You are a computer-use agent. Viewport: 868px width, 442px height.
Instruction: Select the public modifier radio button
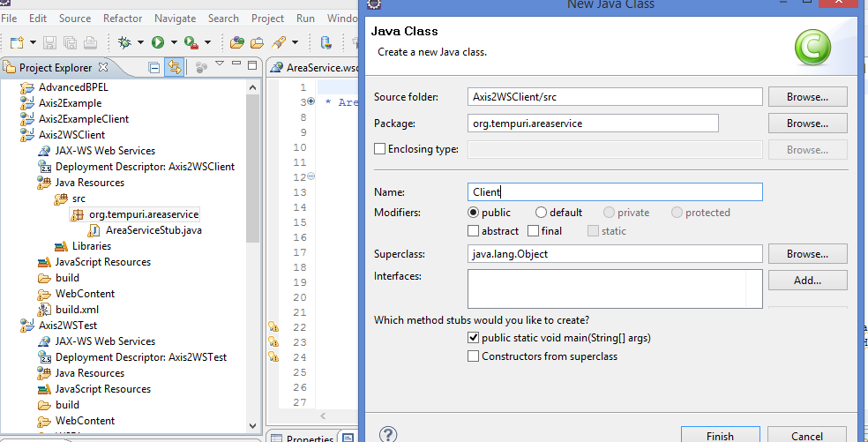point(473,213)
